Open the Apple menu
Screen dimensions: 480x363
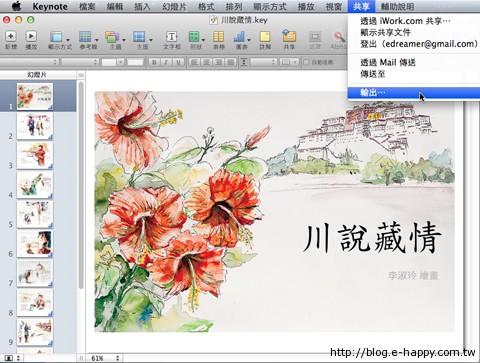pos(16,6)
